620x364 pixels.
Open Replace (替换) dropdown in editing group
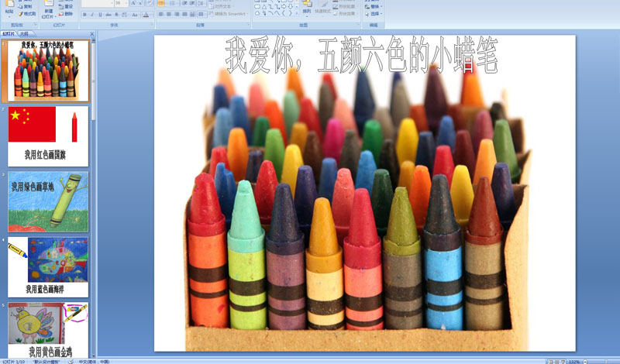click(374, 6)
